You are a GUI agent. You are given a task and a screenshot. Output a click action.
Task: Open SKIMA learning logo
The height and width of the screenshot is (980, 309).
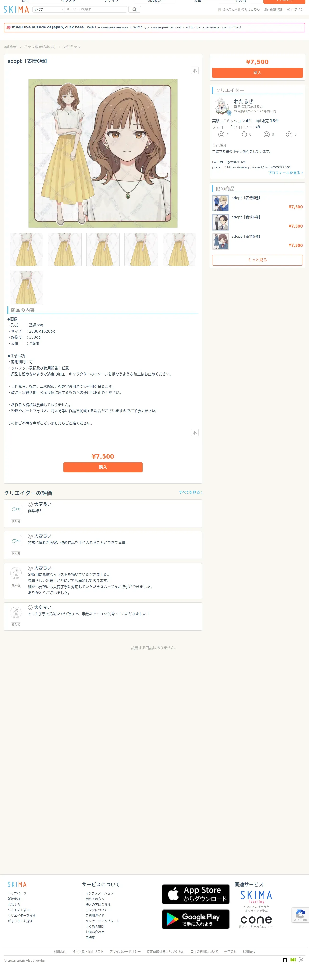tap(256, 897)
